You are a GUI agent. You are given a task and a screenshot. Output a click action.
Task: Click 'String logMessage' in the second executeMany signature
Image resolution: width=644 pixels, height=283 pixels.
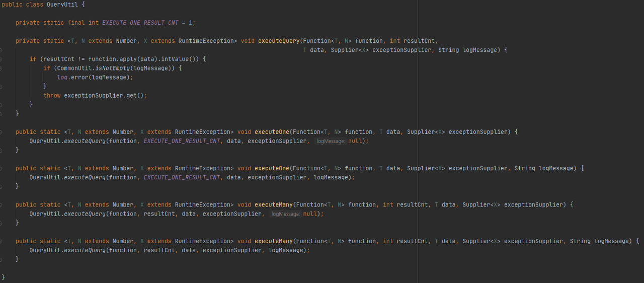point(600,241)
